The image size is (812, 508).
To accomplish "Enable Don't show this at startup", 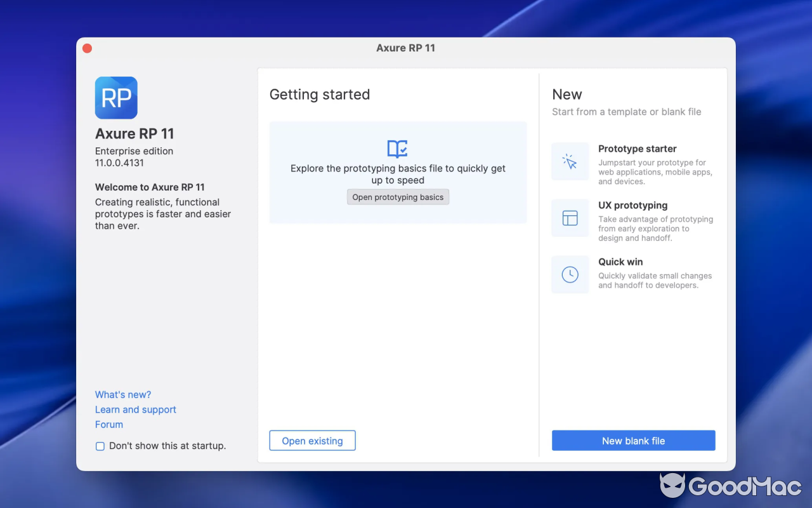I will tap(100, 446).
